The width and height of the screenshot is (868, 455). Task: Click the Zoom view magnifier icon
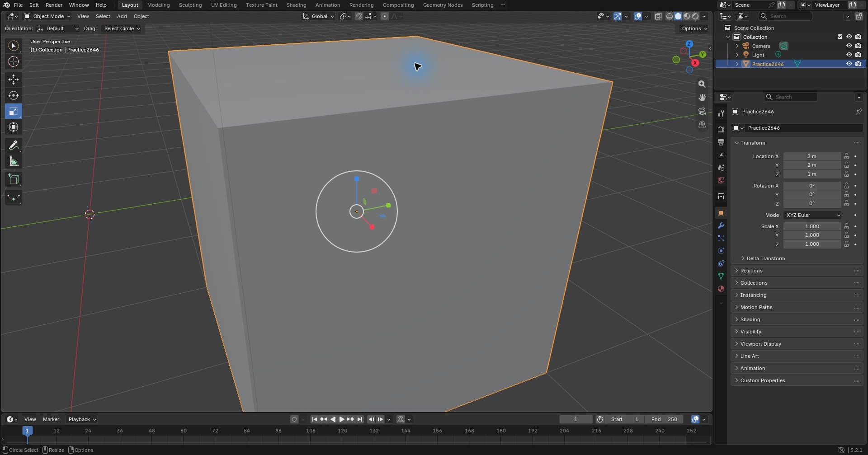(702, 84)
